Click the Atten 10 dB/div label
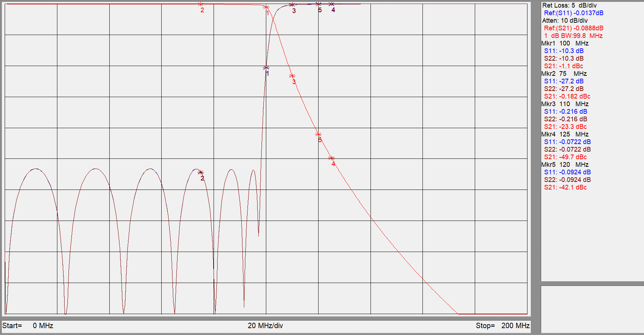 [565, 21]
